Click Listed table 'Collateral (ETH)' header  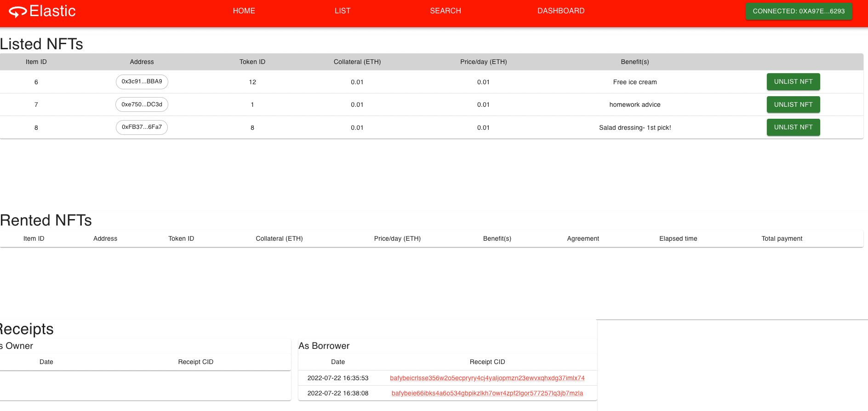357,62
